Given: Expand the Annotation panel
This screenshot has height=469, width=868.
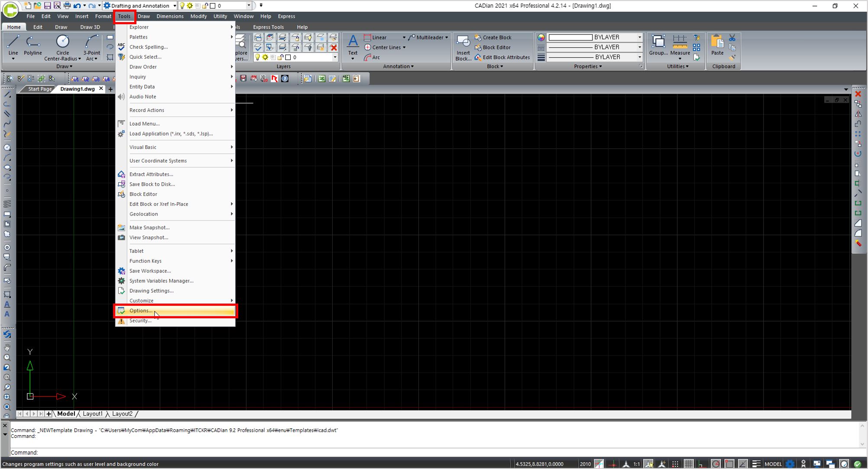Looking at the screenshot, I should tap(398, 66).
